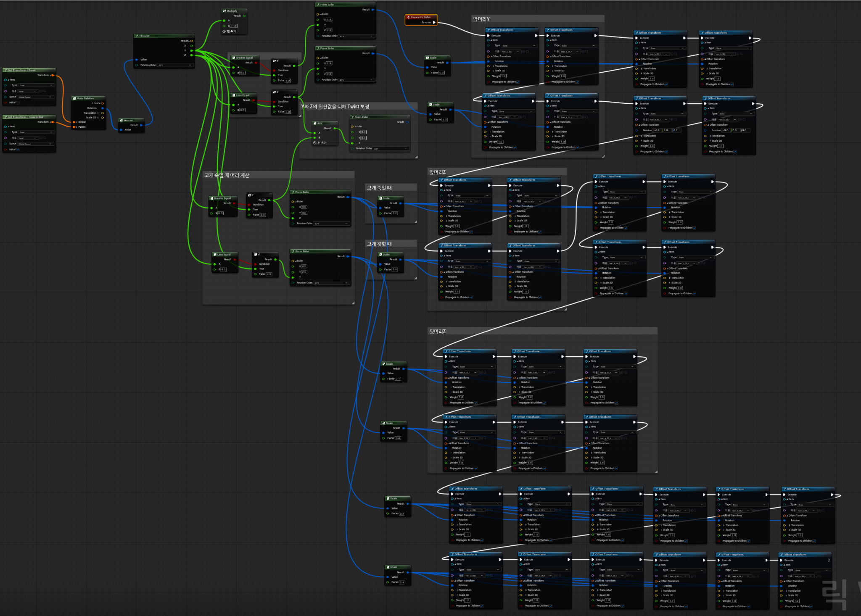Enable Initial checkbox on Get Transform - Bone node
Image resolution: width=861 pixels, height=616 pixels.
[18, 103]
